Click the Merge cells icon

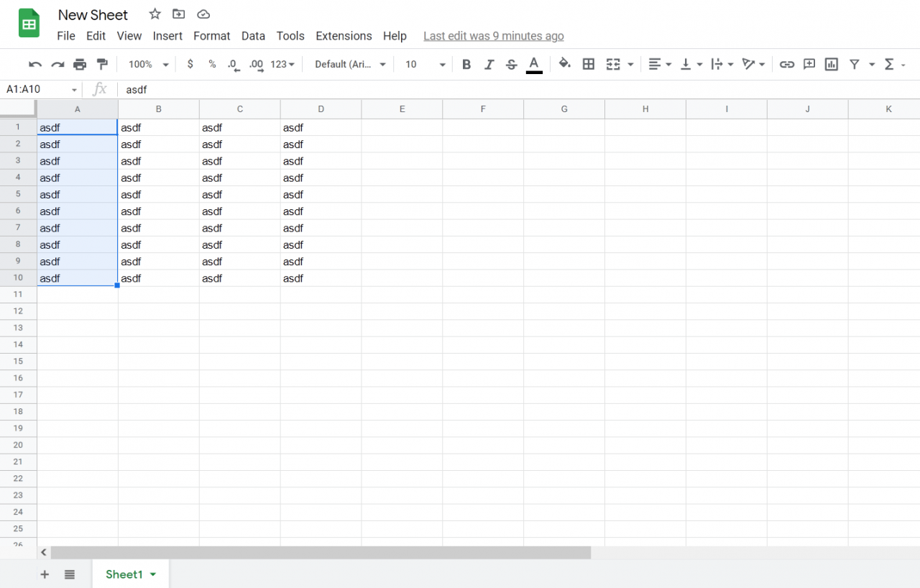click(x=615, y=64)
